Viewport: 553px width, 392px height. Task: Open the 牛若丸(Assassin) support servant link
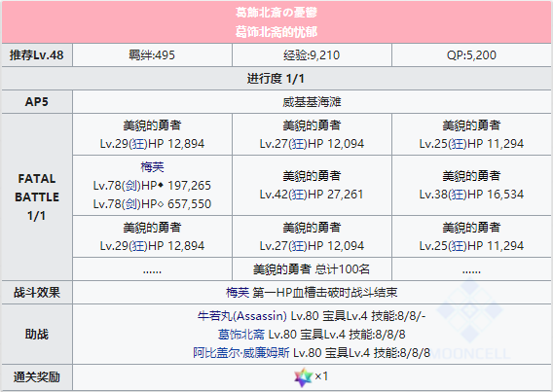pos(241,316)
